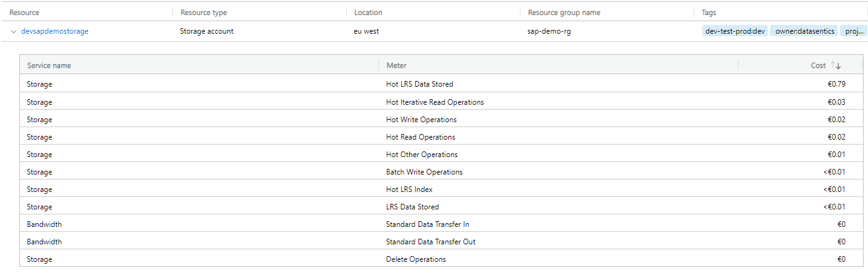This screenshot has width=868, height=273.
Task: Select the Hot Write Operations meter
Action: (x=422, y=119)
